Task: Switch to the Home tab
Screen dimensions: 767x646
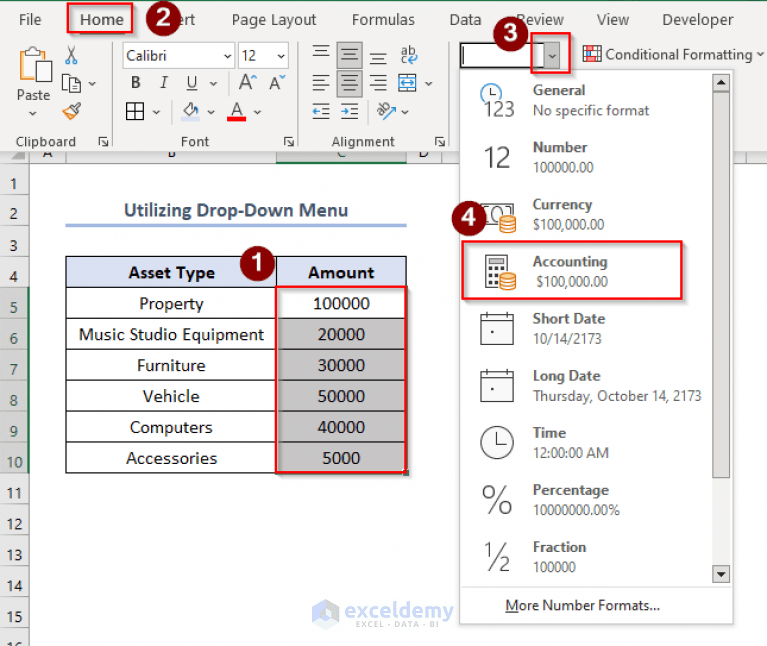Action: (101, 20)
